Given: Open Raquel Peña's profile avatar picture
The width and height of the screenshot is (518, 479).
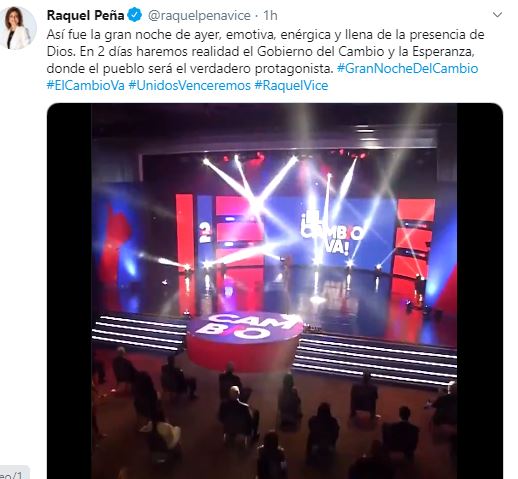Looking at the screenshot, I should click(x=18, y=28).
